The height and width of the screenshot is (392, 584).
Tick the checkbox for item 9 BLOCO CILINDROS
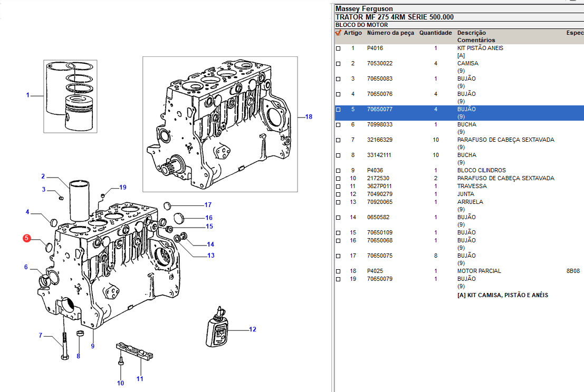(x=339, y=171)
